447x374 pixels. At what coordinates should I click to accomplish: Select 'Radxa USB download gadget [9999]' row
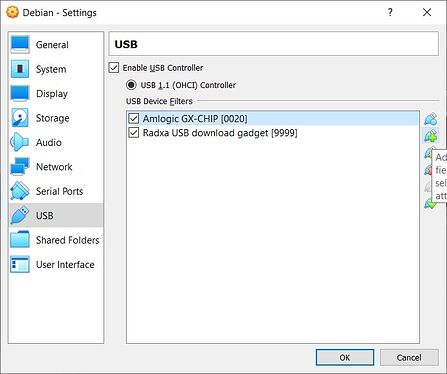[273, 133]
